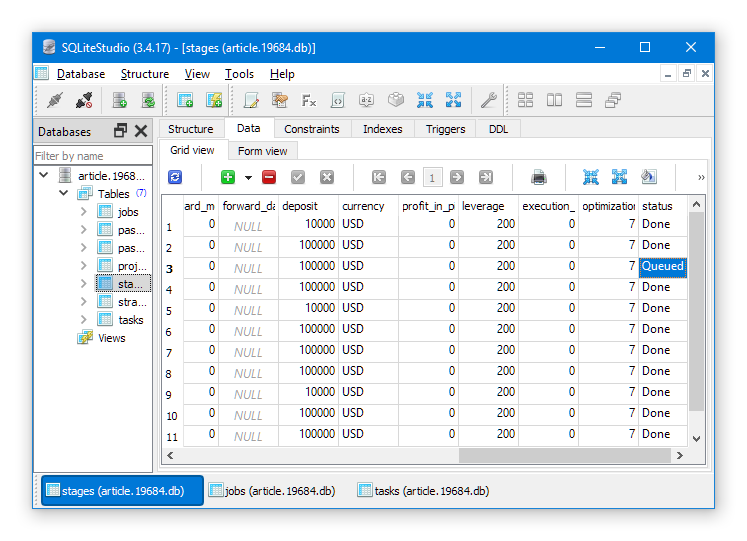Open the insert row dropdown arrow

248,178
